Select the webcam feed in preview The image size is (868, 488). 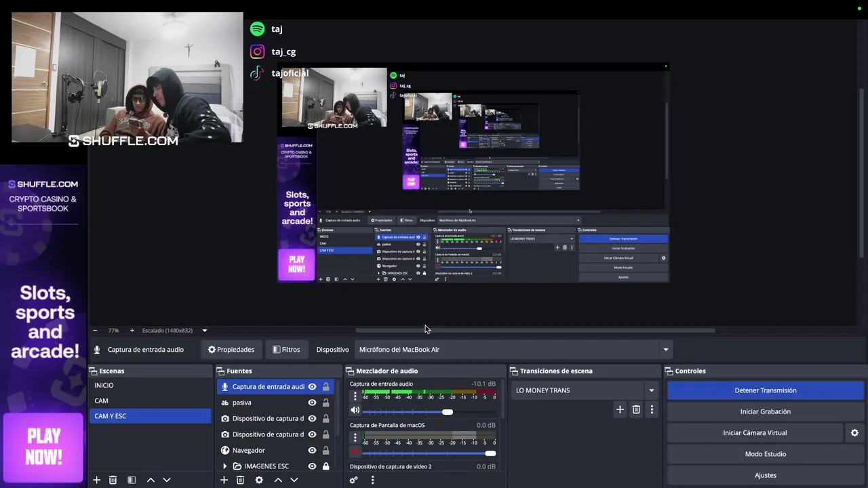pos(334,99)
